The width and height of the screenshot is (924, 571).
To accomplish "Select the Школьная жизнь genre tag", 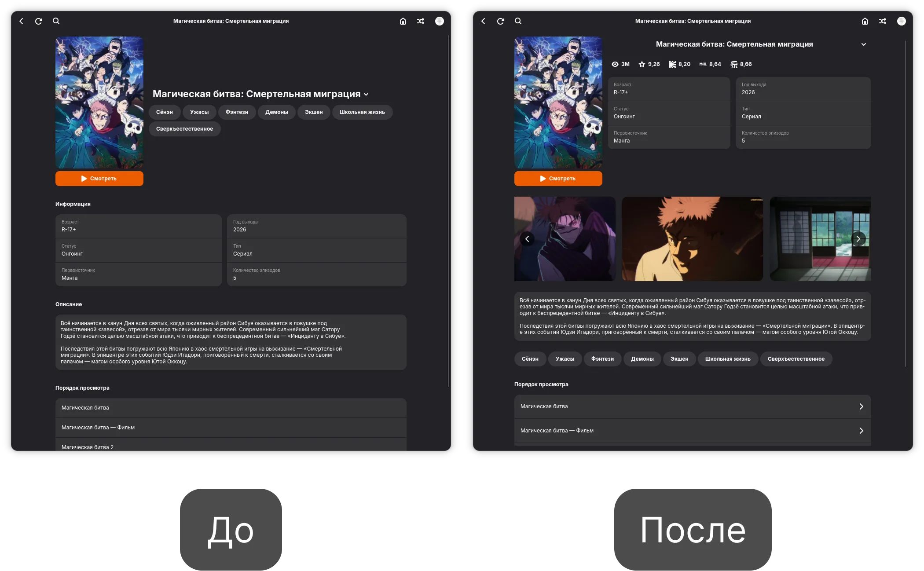I will [x=728, y=359].
